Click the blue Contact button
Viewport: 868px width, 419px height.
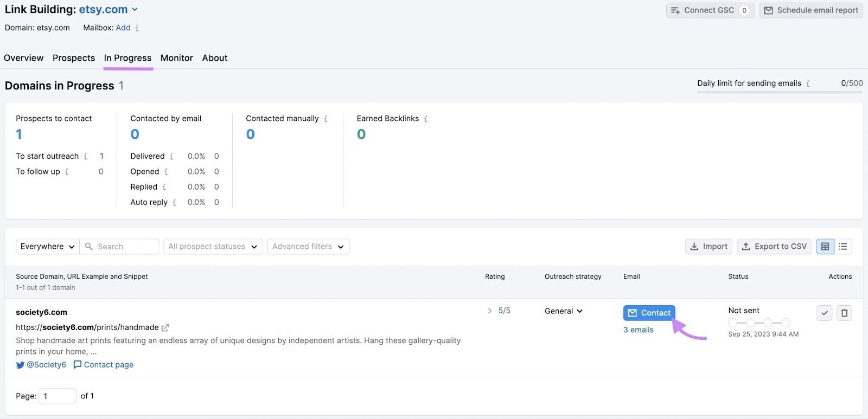point(649,313)
